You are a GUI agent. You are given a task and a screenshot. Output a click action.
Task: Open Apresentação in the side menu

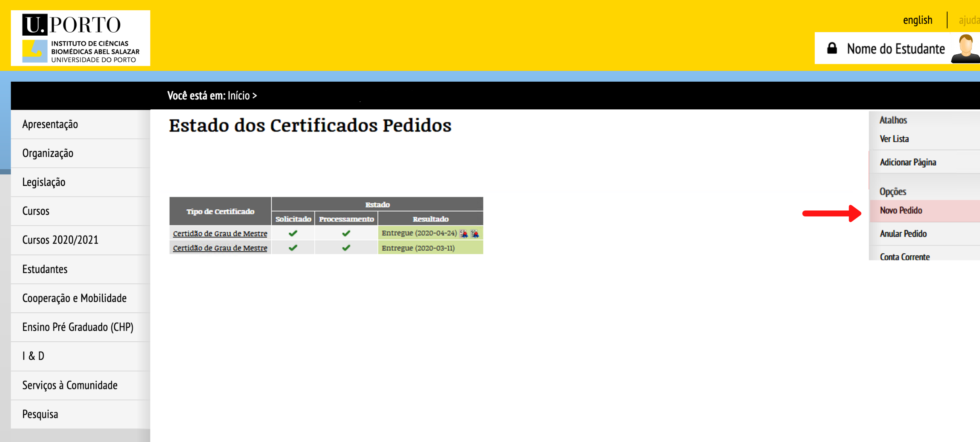click(80, 124)
